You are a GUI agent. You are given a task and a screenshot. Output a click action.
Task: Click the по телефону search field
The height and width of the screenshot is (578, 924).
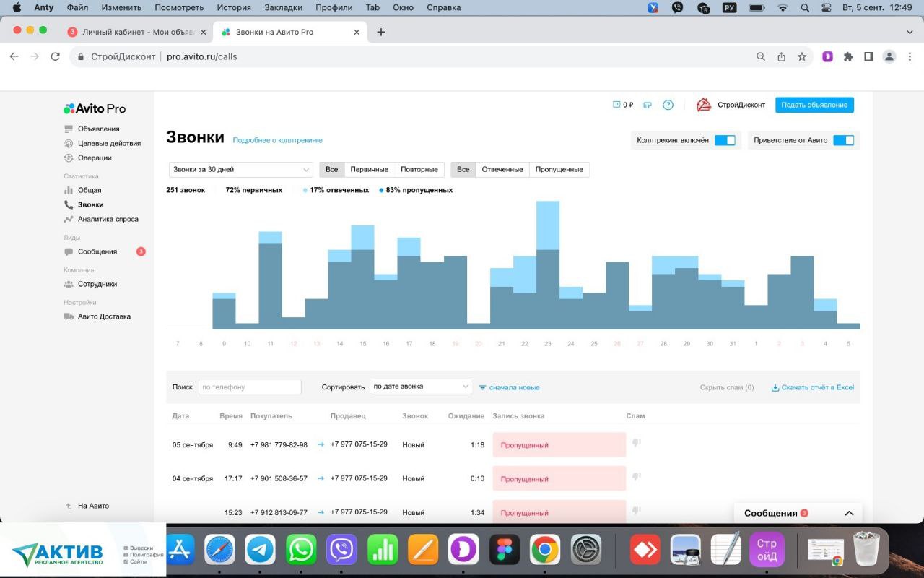250,387
